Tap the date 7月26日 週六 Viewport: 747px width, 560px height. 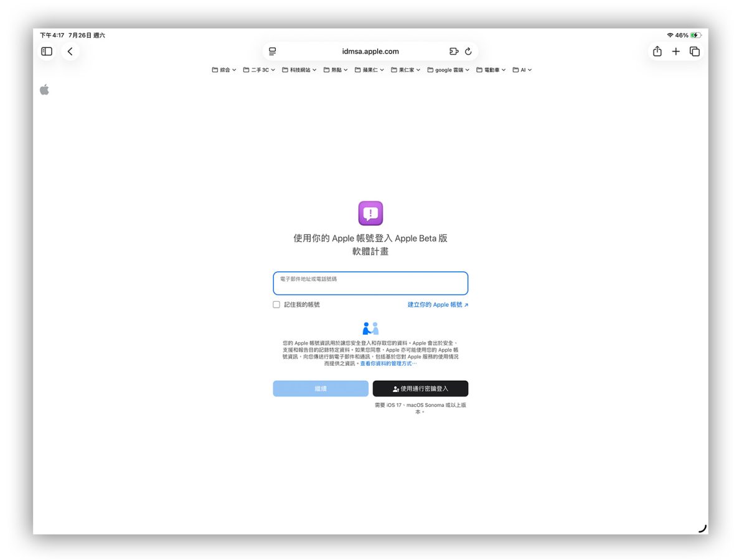click(87, 35)
